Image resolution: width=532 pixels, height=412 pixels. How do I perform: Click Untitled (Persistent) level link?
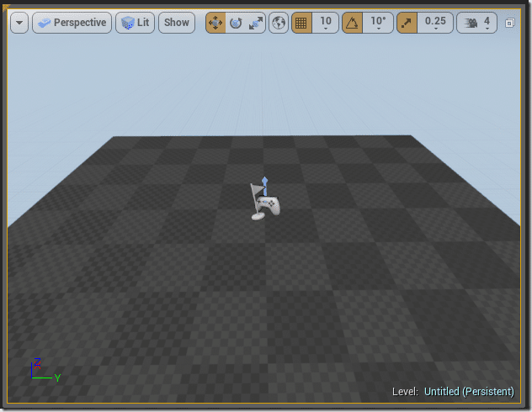tap(469, 392)
